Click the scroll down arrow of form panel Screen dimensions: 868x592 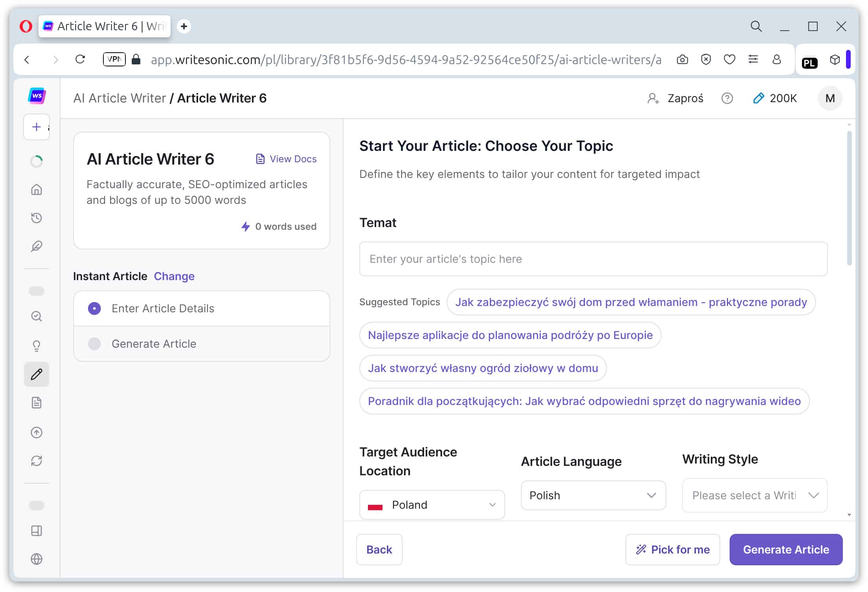click(849, 515)
